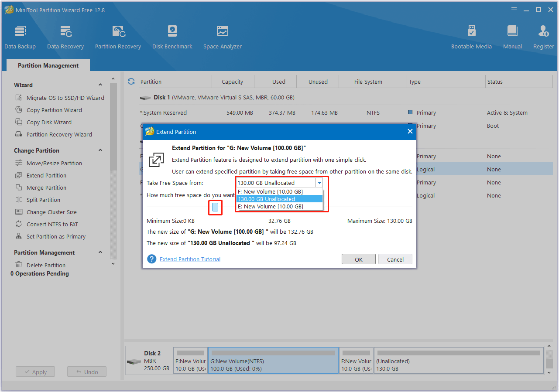Switch to the Partition Management tab

click(x=48, y=65)
